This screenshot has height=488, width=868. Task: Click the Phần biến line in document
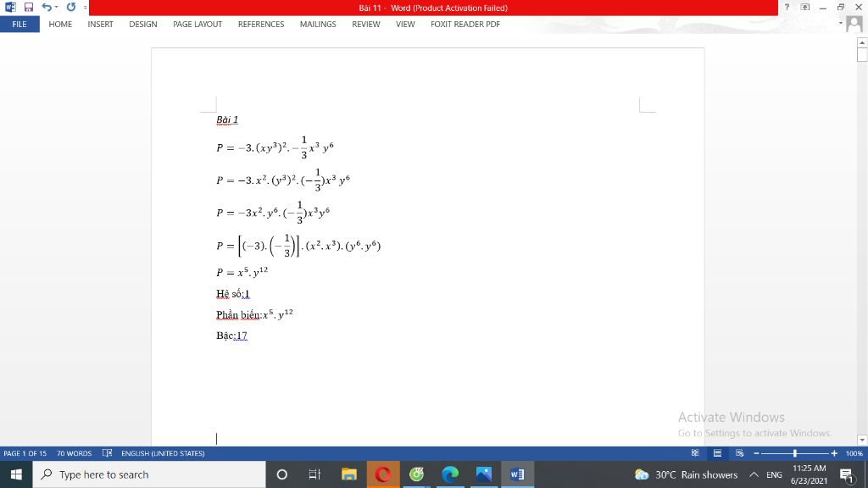tap(254, 314)
